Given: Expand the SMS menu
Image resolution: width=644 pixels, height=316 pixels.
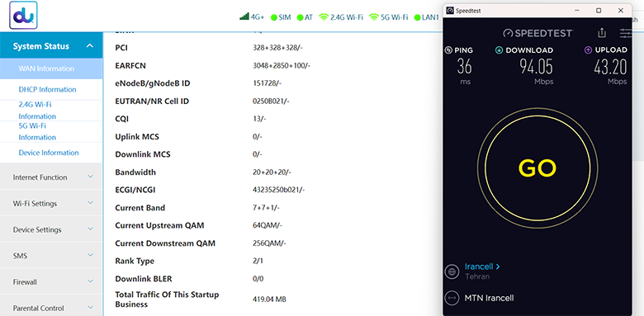Looking at the screenshot, I should pos(51,256).
